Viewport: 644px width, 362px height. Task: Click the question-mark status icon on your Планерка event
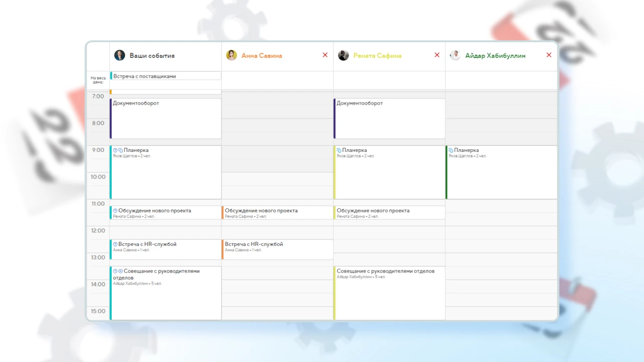tap(115, 150)
